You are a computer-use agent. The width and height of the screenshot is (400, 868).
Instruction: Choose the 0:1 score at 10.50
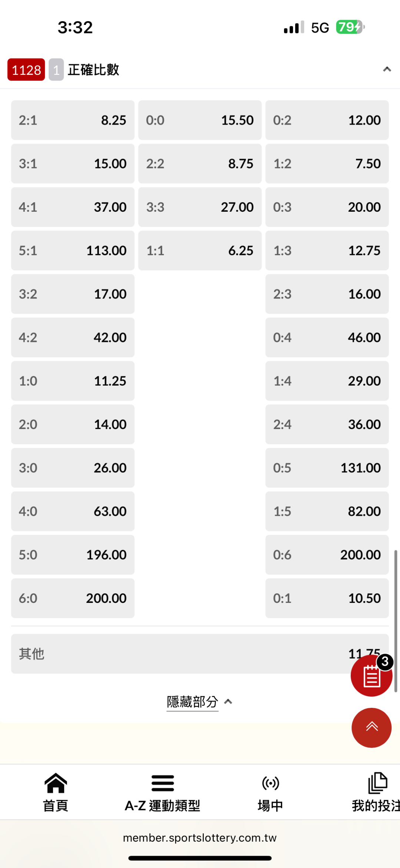click(327, 598)
